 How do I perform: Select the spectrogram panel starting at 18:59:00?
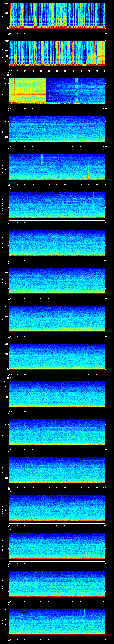tap(57, 584)
